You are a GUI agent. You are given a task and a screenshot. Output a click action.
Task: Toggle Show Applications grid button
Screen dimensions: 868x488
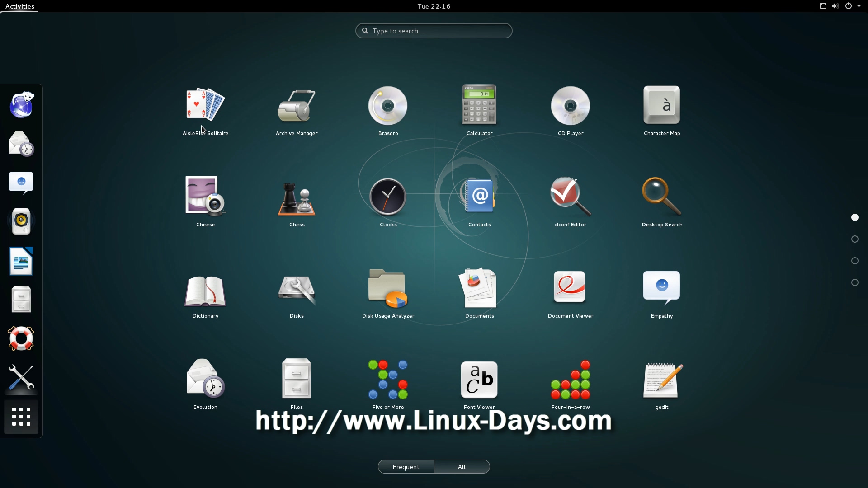[x=21, y=417]
